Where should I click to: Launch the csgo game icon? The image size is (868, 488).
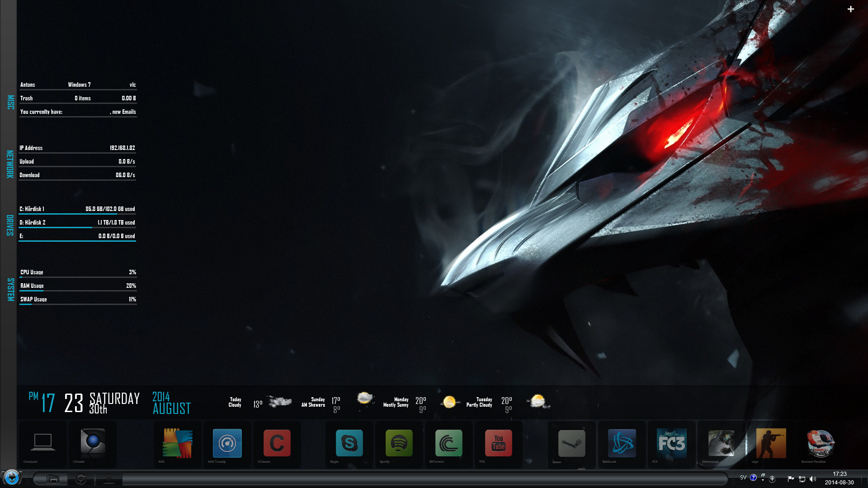(771, 443)
